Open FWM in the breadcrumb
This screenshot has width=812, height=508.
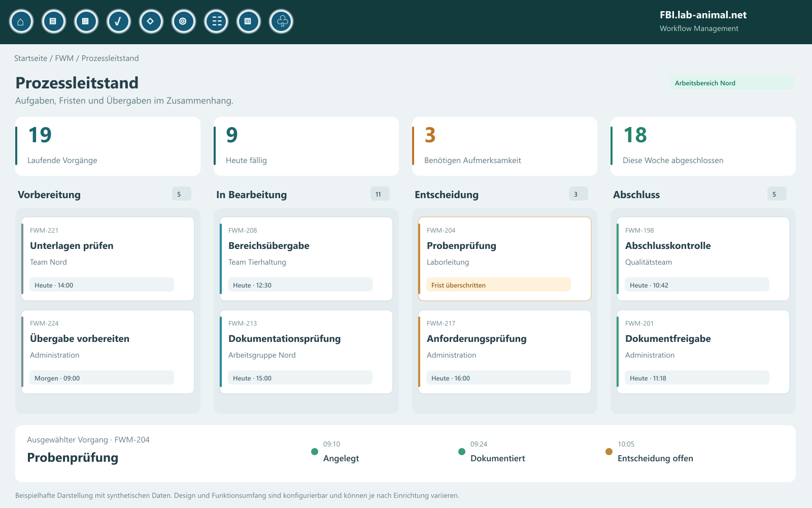click(64, 58)
